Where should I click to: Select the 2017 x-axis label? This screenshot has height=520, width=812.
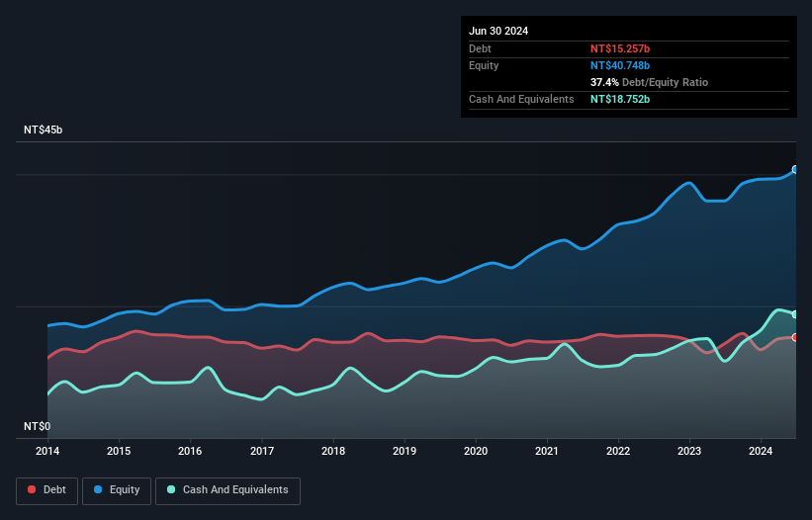262,451
